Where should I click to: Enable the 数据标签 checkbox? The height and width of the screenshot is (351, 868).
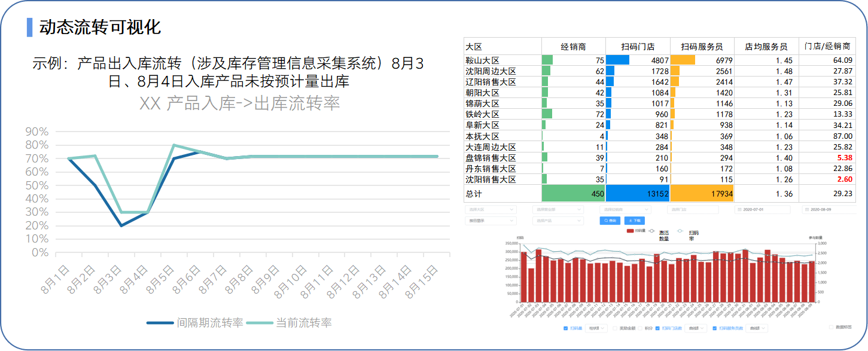831,327
